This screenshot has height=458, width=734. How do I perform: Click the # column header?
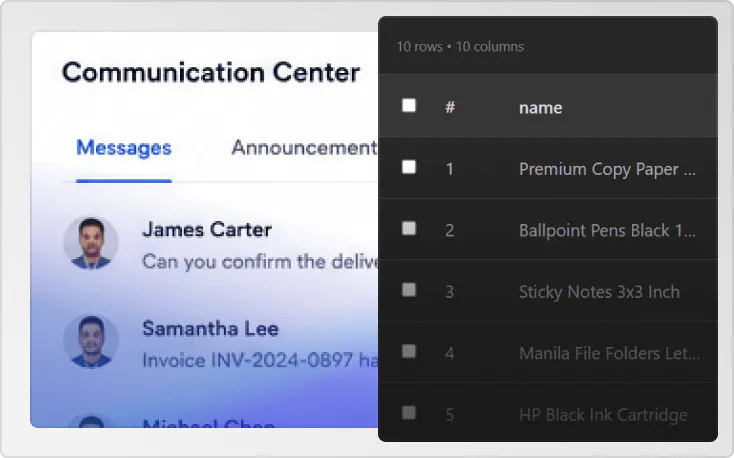click(450, 107)
